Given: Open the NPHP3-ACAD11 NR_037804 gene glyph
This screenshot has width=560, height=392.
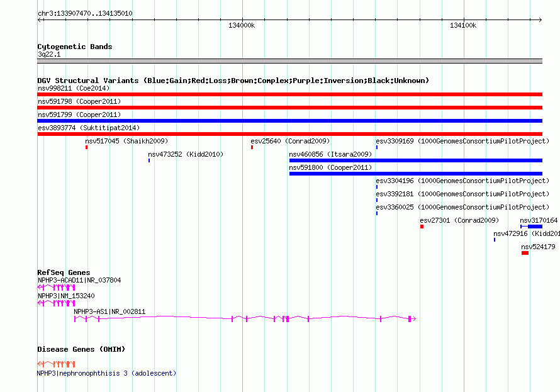Looking at the screenshot, I should point(56,288).
